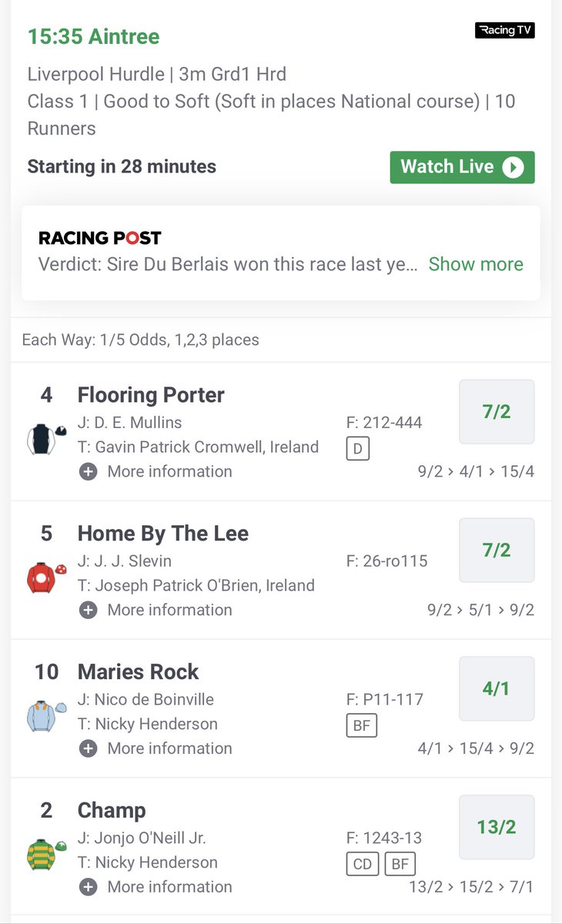Select Home By The Lee 7/2 odds
The width and height of the screenshot is (562, 924).
click(497, 551)
